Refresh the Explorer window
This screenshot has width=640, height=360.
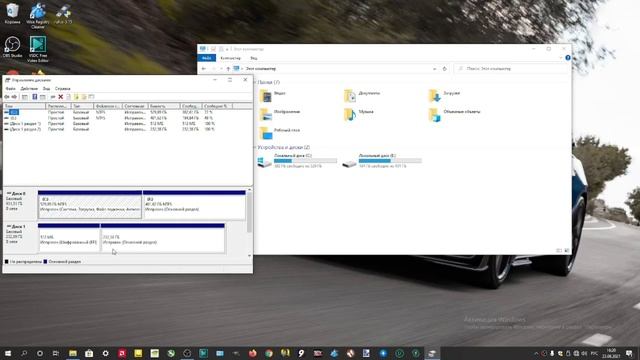coord(444,69)
